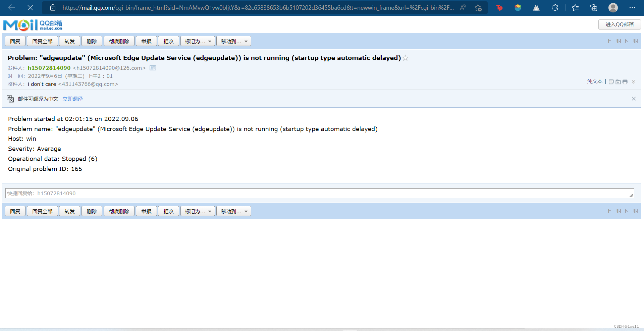The width and height of the screenshot is (644, 331).
Task: Go back with the browser back arrow
Action: pos(12,7)
